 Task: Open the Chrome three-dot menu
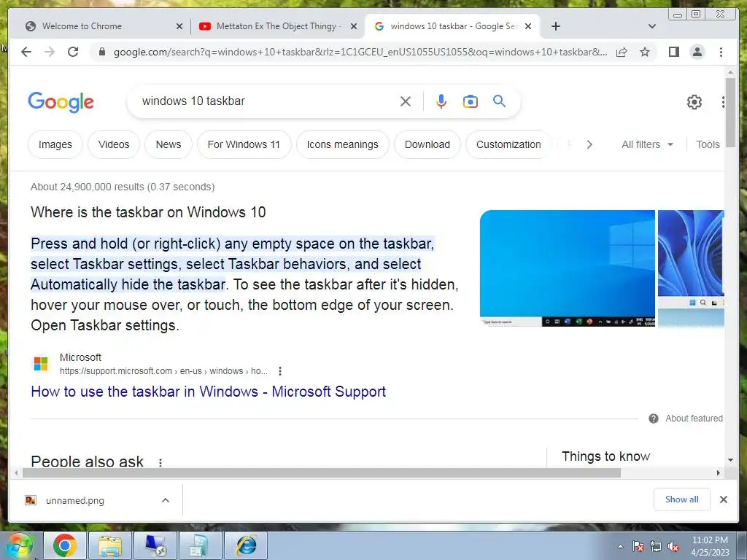click(721, 52)
